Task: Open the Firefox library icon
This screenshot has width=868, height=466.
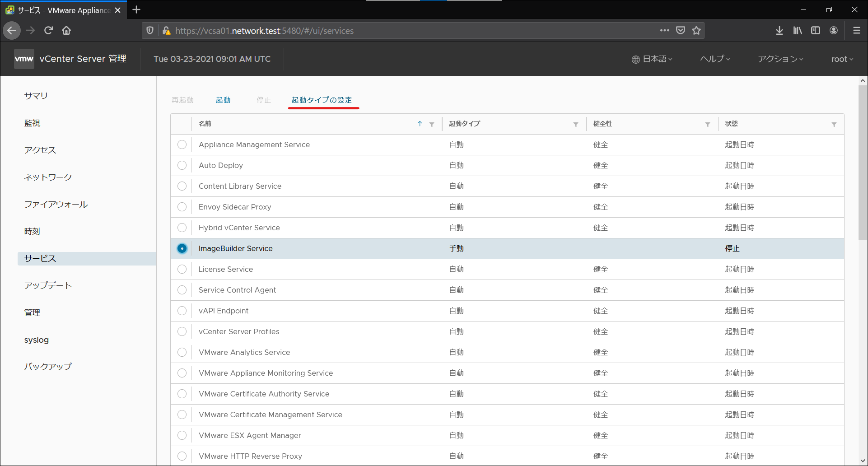Action: [798, 31]
